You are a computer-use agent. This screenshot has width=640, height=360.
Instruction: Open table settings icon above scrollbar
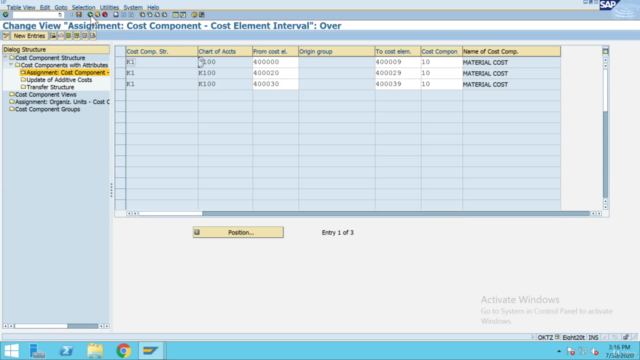[x=605, y=51]
